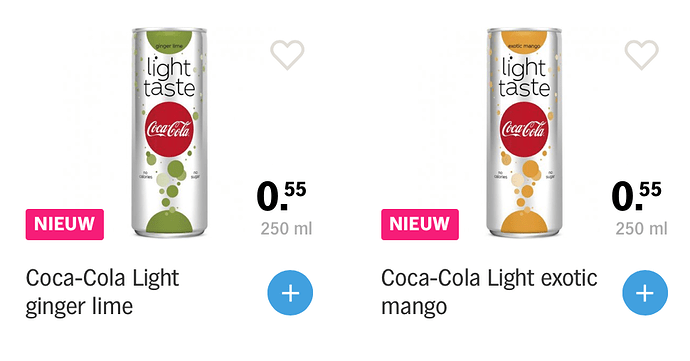Click the 250 ml label under ginger lime price

click(286, 228)
